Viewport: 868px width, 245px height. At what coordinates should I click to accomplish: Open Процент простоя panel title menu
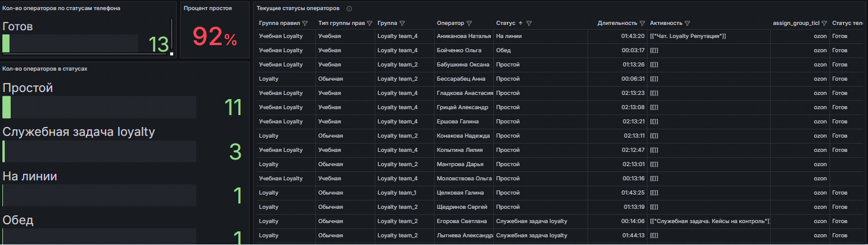pos(208,8)
